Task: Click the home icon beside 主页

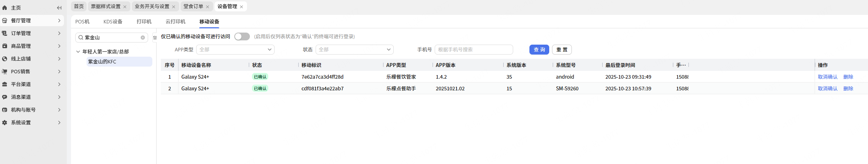Action: (x=5, y=7)
